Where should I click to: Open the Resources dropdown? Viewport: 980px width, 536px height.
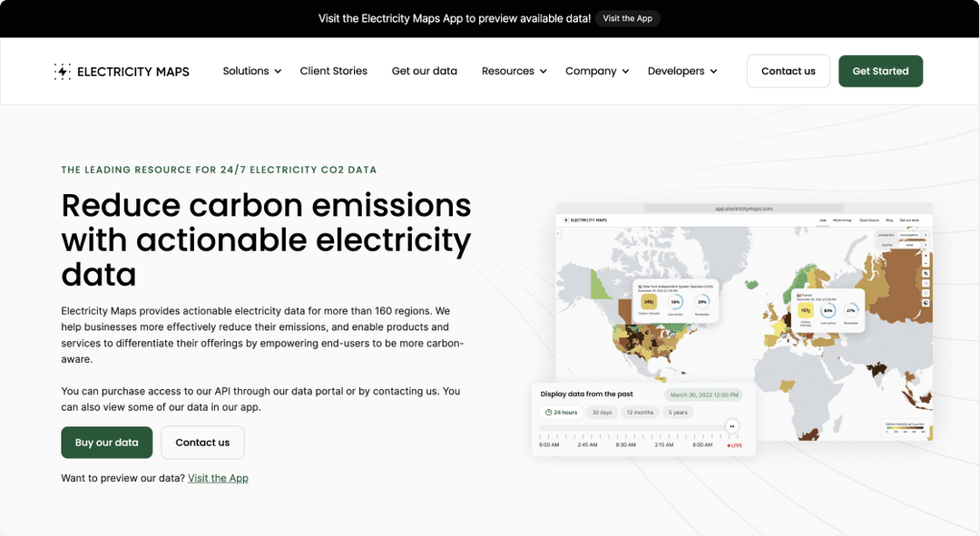[508, 71]
